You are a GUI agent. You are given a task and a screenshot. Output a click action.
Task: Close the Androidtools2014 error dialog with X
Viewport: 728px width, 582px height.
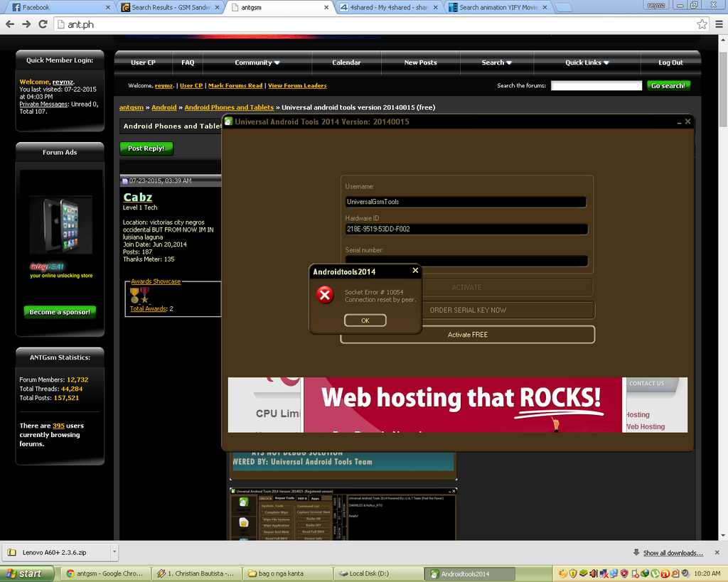pos(415,271)
